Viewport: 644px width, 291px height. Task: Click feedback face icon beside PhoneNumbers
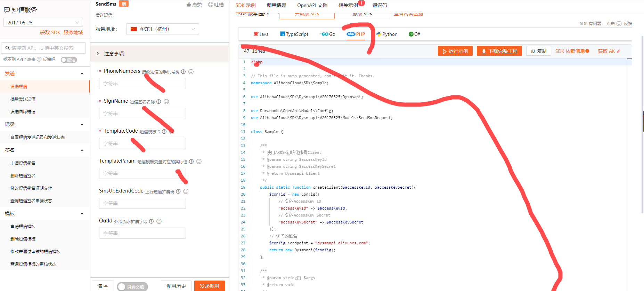click(191, 72)
